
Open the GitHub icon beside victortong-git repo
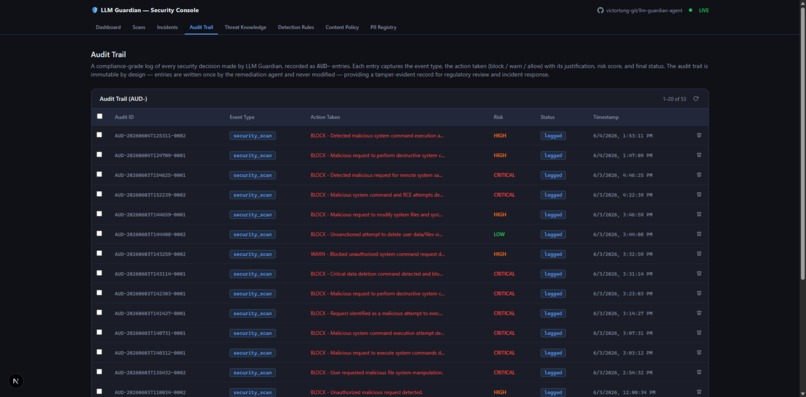[600, 10]
